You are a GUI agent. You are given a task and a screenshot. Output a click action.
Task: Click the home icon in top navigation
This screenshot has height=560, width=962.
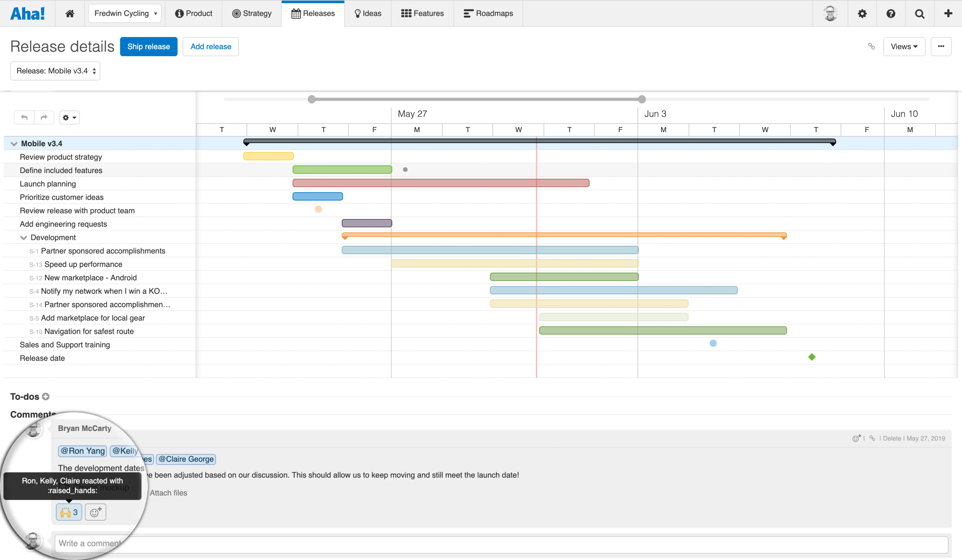point(70,14)
